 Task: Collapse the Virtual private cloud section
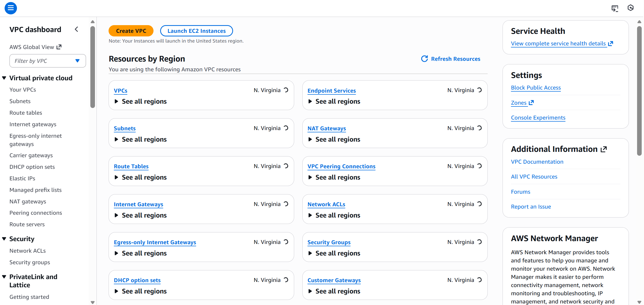coord(4,78)
